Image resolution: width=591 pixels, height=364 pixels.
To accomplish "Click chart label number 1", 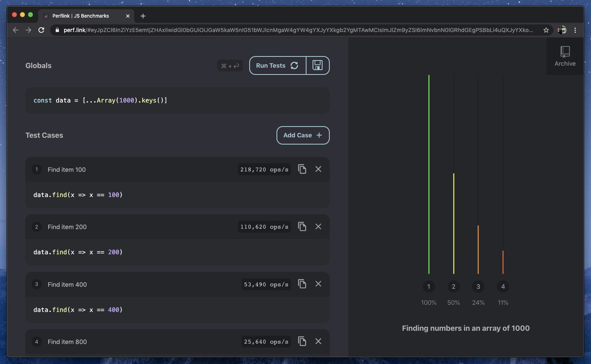I will point(429,287).
